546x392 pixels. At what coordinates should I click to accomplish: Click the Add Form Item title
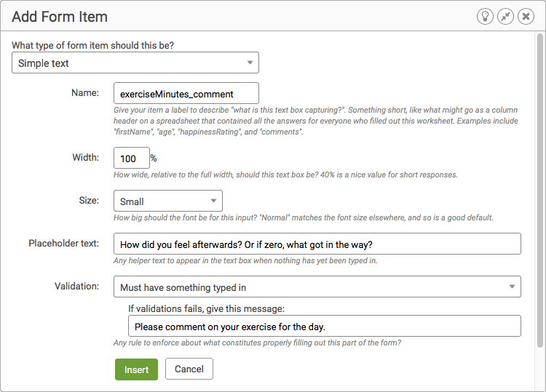click(60, 17)
